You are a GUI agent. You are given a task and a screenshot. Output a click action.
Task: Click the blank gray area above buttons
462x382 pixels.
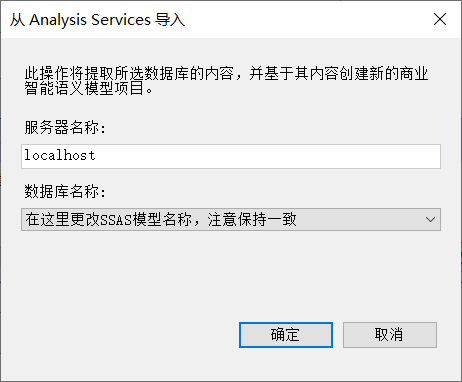click(231, 277)
